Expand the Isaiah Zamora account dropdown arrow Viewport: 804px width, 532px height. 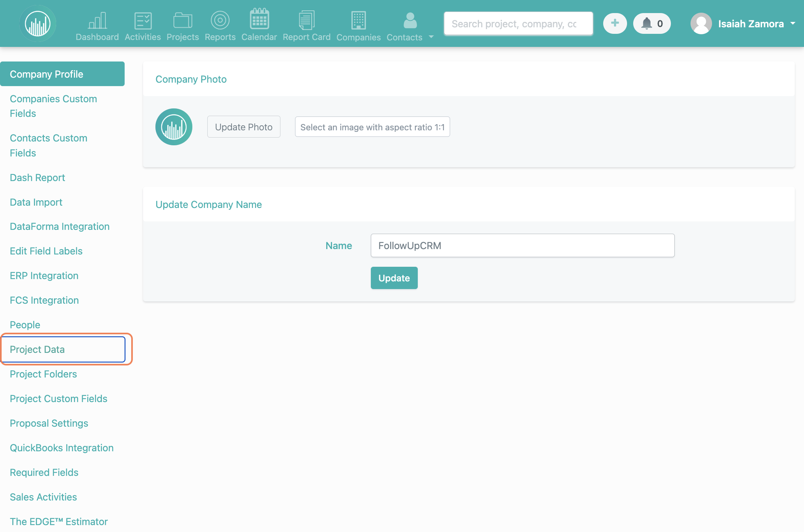pos(793,23)
